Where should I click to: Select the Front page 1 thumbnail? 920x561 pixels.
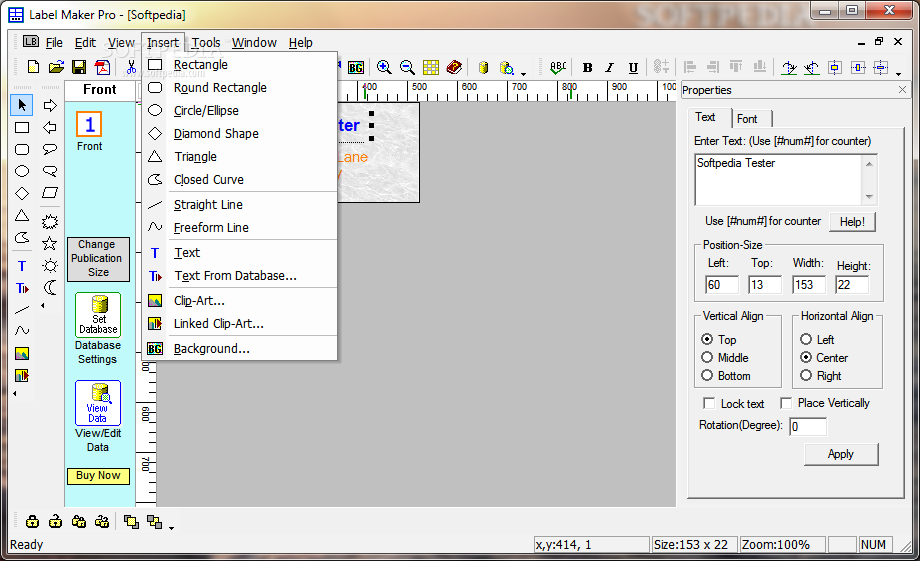[89, 124]
